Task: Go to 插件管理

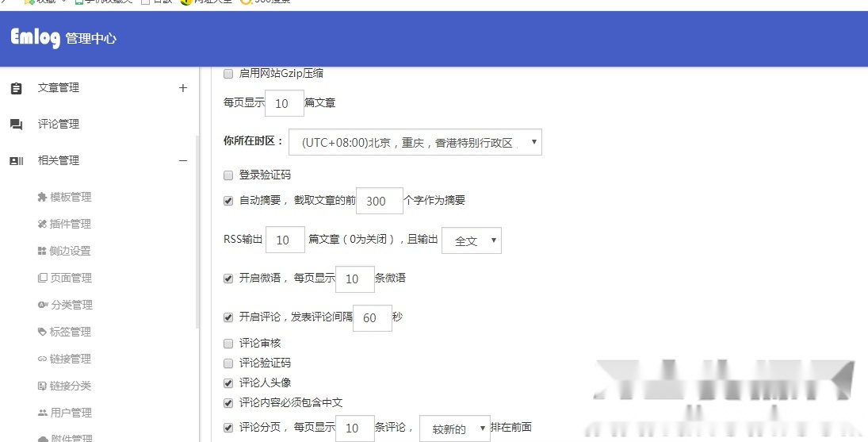Action: 71,225
